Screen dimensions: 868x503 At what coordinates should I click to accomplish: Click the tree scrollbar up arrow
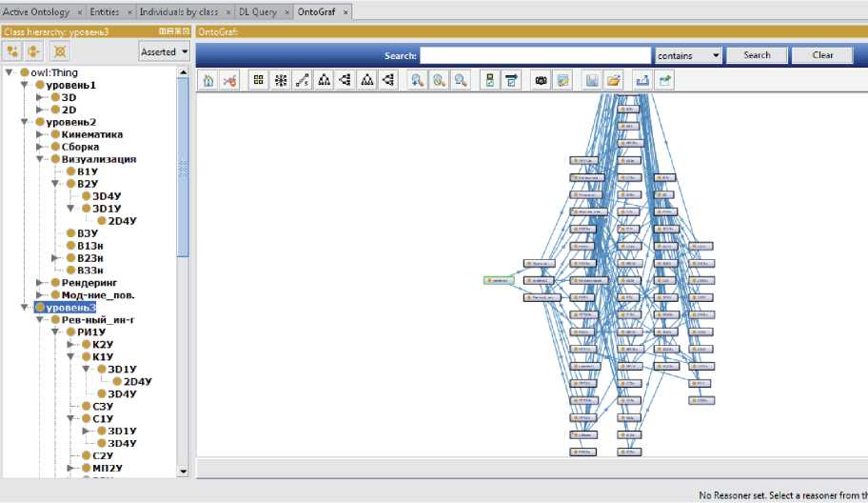coord(184,72)
